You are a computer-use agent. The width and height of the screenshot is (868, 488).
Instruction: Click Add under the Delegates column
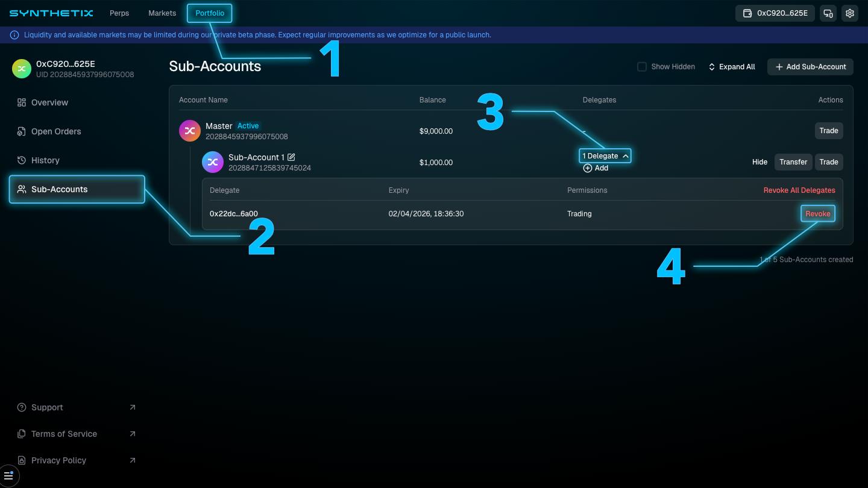596,168
